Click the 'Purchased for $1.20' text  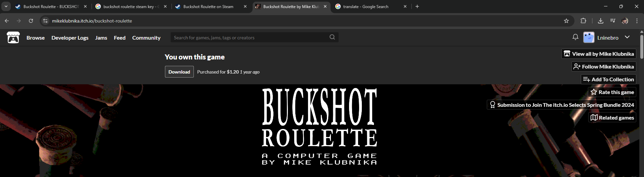click(x=218, y=72)
